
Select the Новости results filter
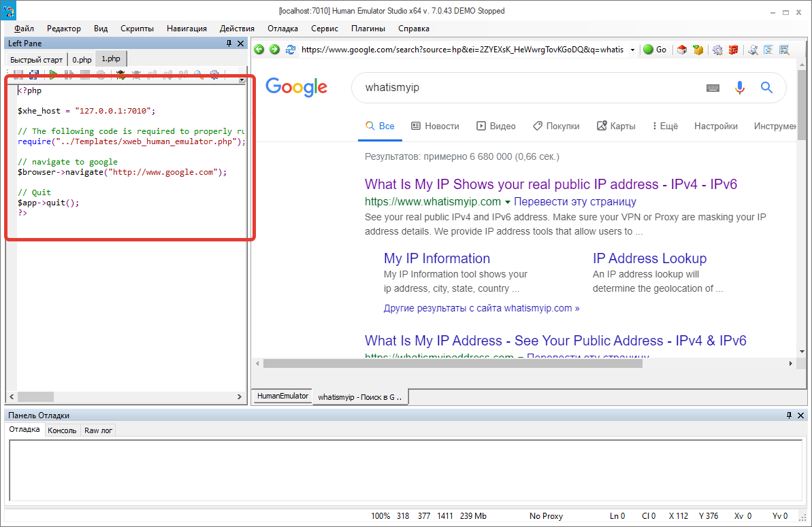point(436,126)
